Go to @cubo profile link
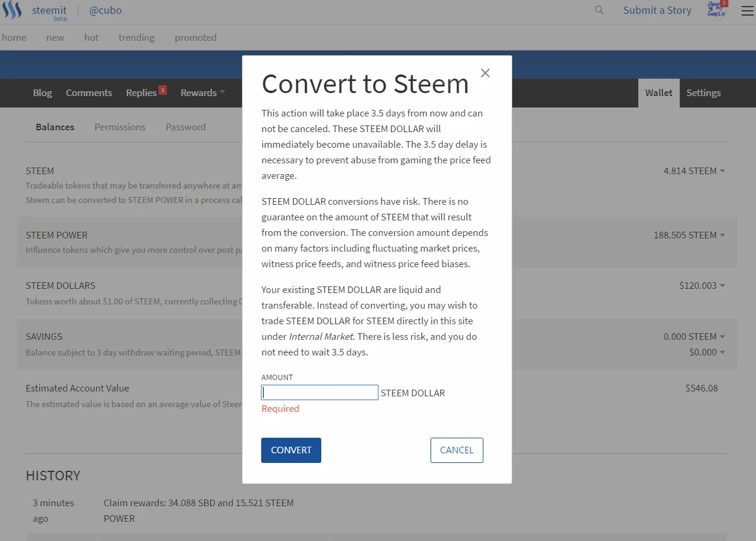The width and height of the screenshot is (756, 541). point(105,10)
